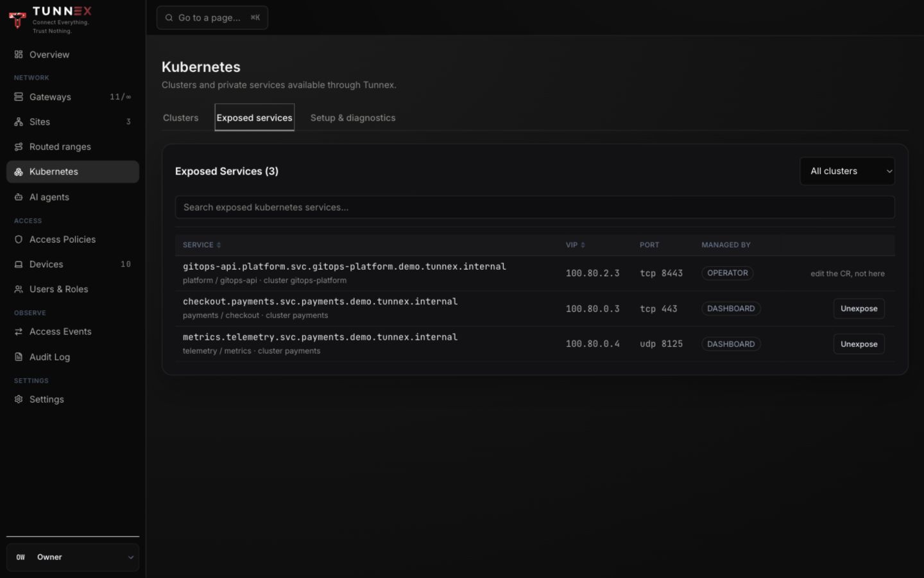
Task: Click the Sites network icon
Action: click(x=19, y=122)
